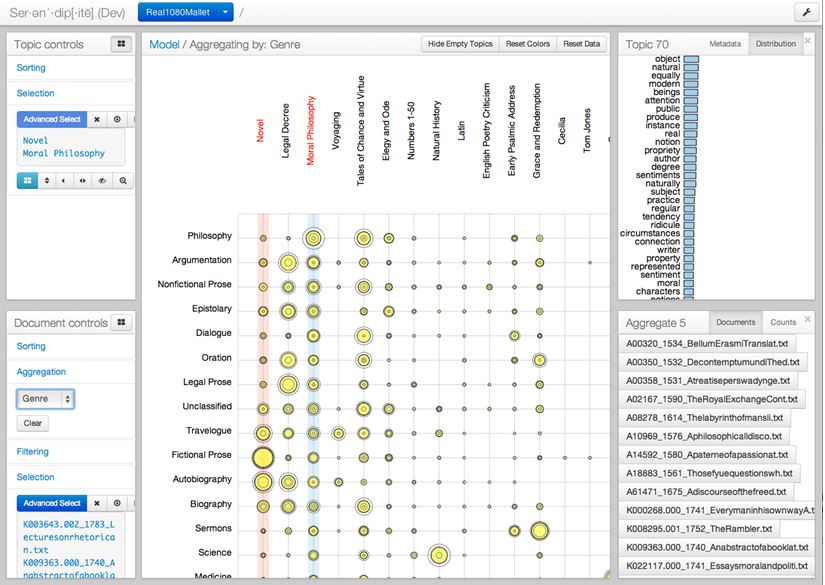Follow the Model breadcrumb link

[x=164, y=45]
